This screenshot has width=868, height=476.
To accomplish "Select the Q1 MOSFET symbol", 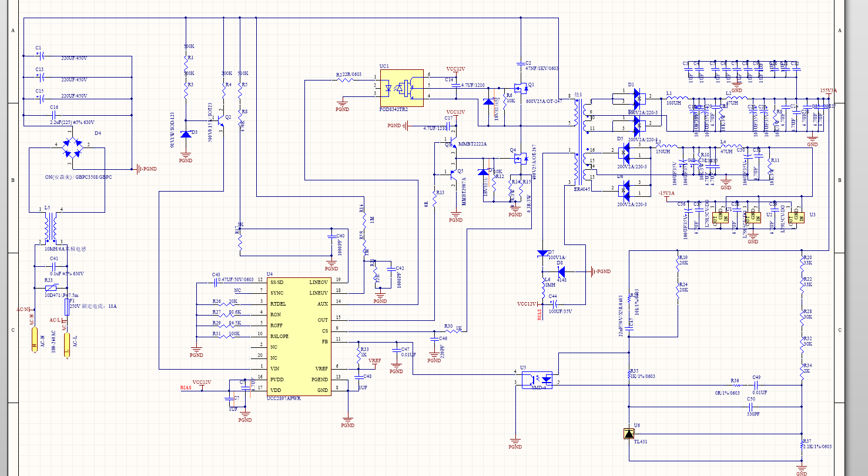I will click(521, 89).
